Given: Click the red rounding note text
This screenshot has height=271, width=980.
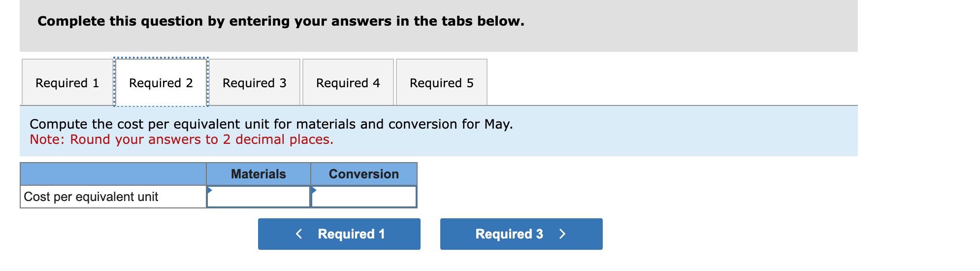Looking at the screenshot, I should click(x=181, y=139).
